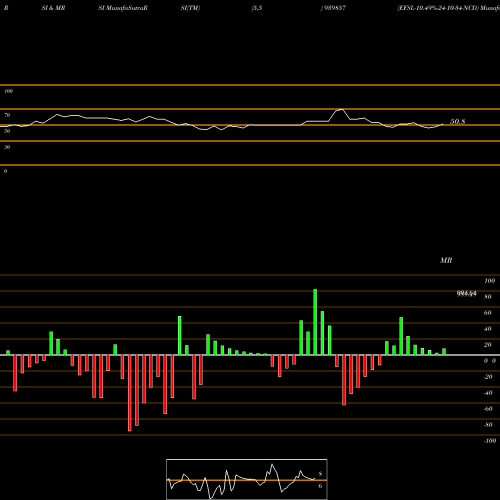Image resolution: width=500 pixels, height=500 pixels.
Task: Click the EFSL-10.49%-24-10-34-NCD title text
Action: coord(438,8)
